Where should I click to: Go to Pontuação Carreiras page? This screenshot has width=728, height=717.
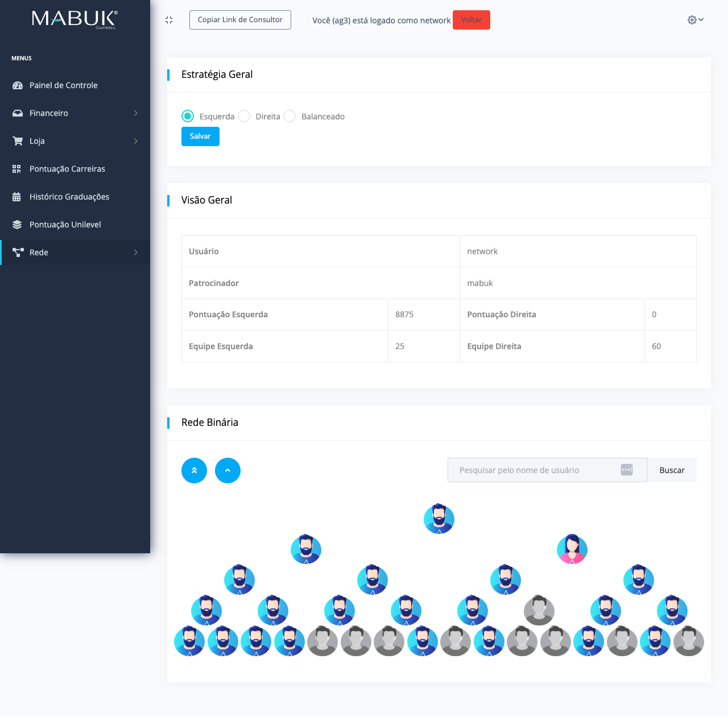pyautogui.click(x=67, y=169)
